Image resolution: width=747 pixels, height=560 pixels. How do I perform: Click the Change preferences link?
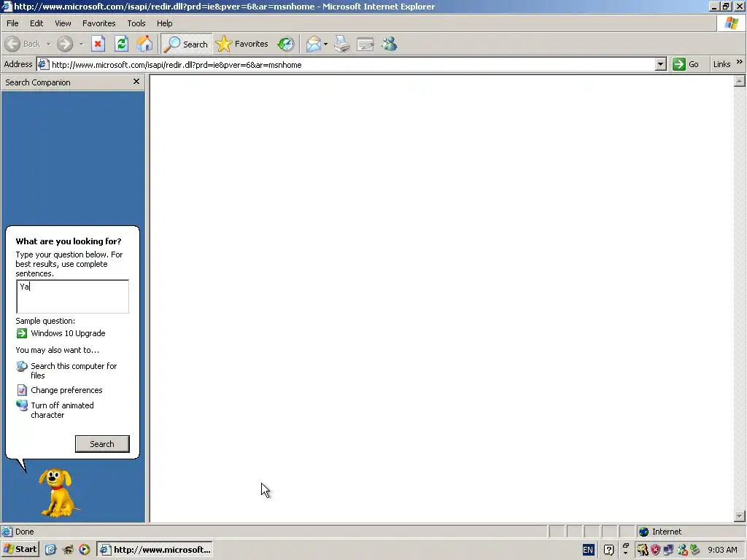(66, 390)
